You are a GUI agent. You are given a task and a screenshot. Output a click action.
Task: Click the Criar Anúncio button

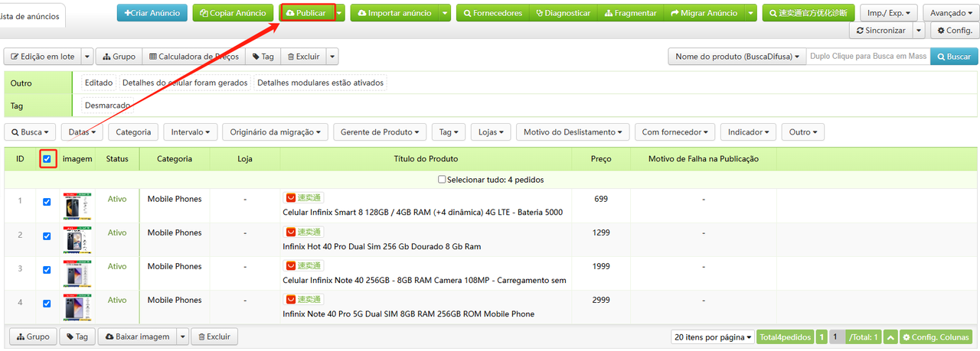[152, 13]
